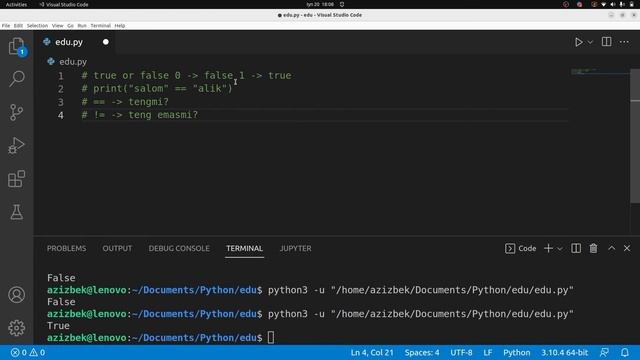
Task: Click errors and warnings count in status bar
Action: 28,352
